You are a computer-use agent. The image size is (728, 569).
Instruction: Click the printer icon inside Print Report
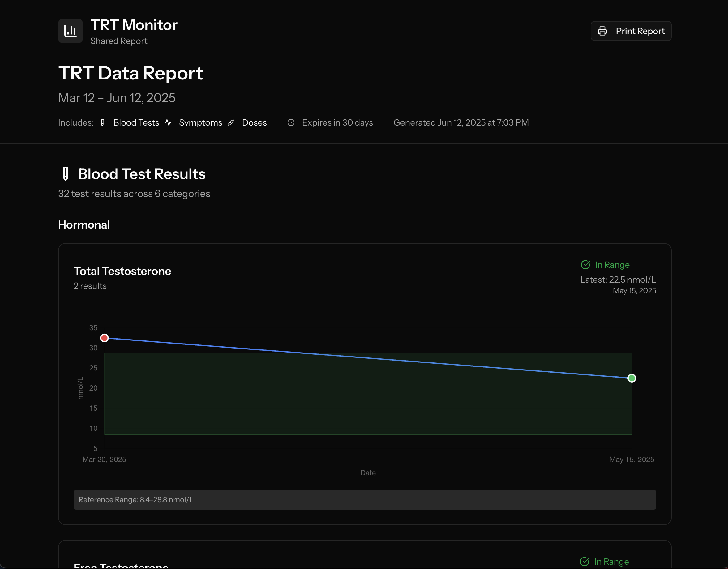[603, 31]
